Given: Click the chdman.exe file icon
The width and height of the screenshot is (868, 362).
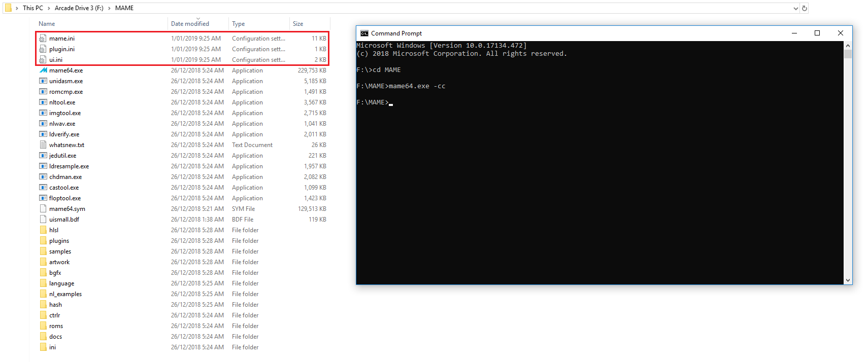Looking at the screenshot, I should coord(43,177).
